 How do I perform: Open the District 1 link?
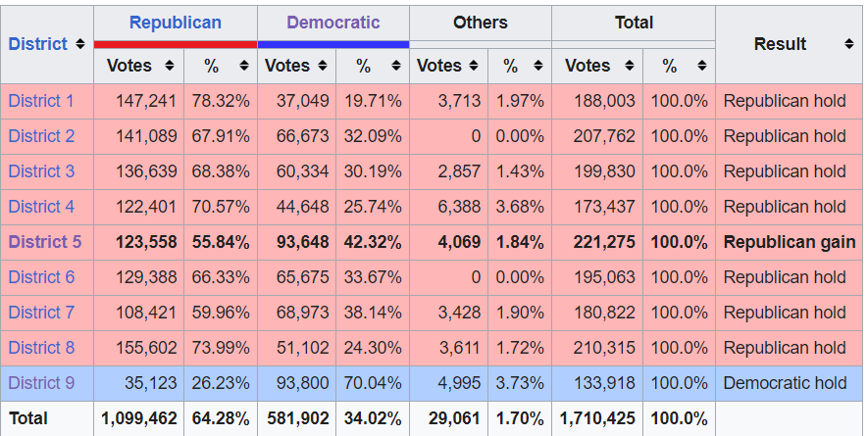[x=41, y=101]
